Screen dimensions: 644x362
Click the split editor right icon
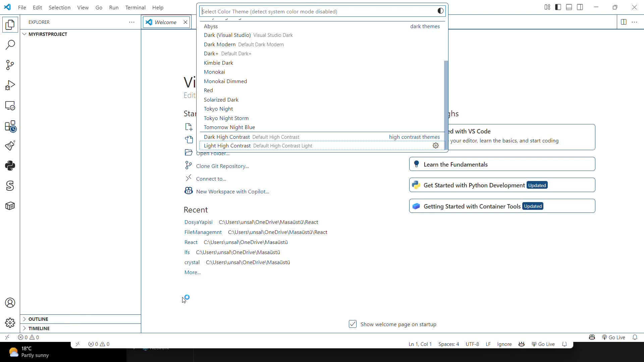(x=624, y=22)
